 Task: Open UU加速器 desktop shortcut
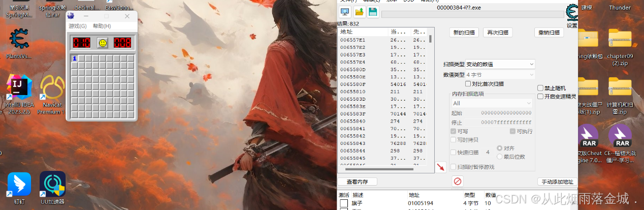click(x=53, y=188)
